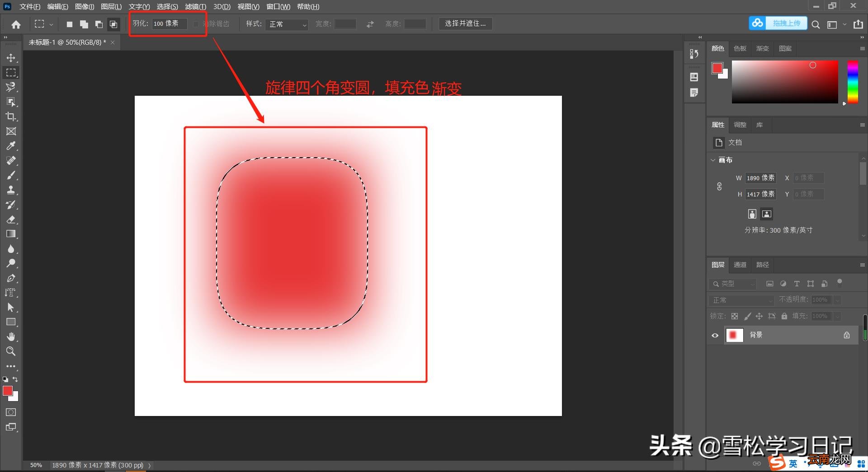The width and height of the screenshot is (868, 472).
Task: Select the Hand tool
Action: (11, 336)
